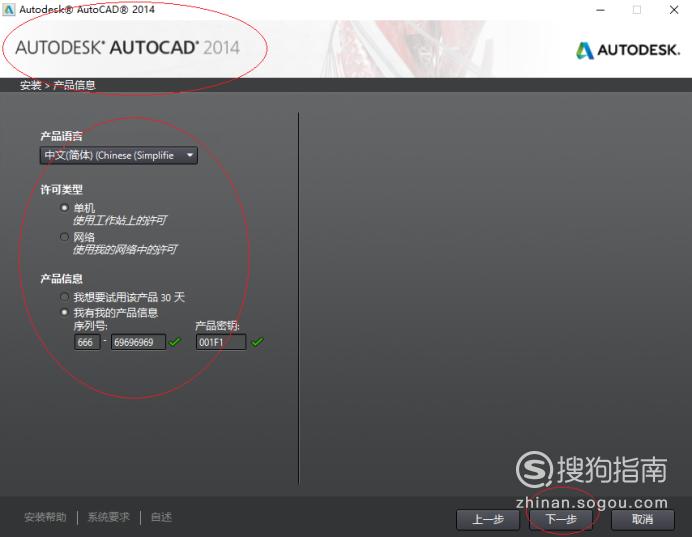Image resolution: width=692 pixels, height=537 pixels.
Task: Cancel the installation with 取消
Action: pos(643,519)
